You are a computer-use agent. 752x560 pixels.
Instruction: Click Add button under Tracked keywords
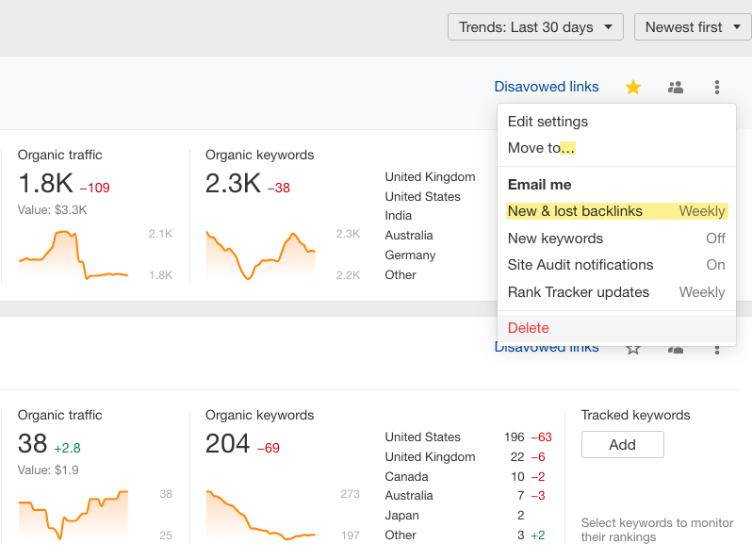click(622, 445)
